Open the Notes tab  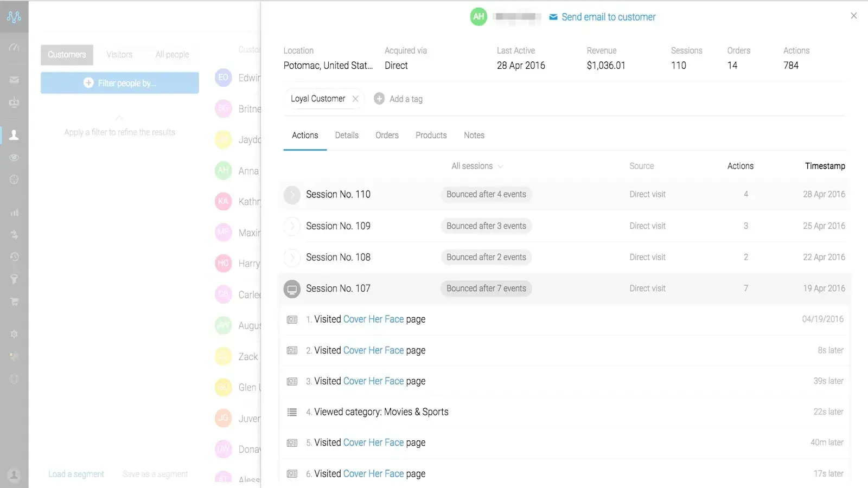pos(474,136)
